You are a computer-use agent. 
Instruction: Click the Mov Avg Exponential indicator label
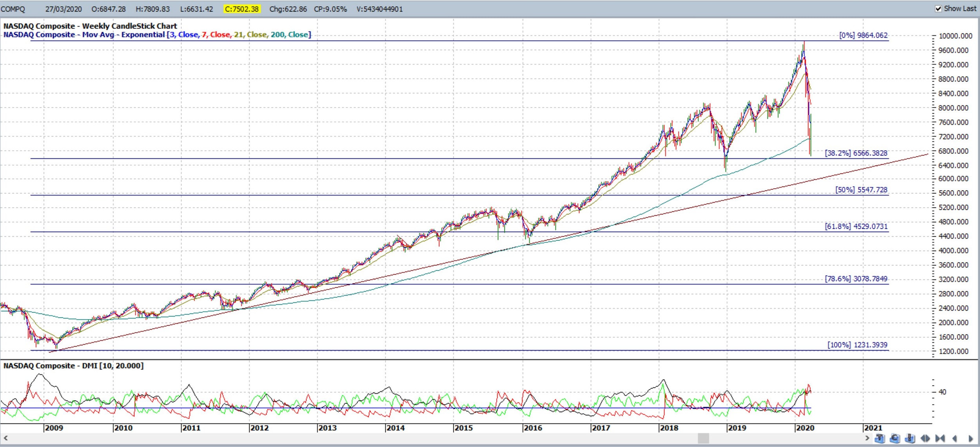[157, 35]
